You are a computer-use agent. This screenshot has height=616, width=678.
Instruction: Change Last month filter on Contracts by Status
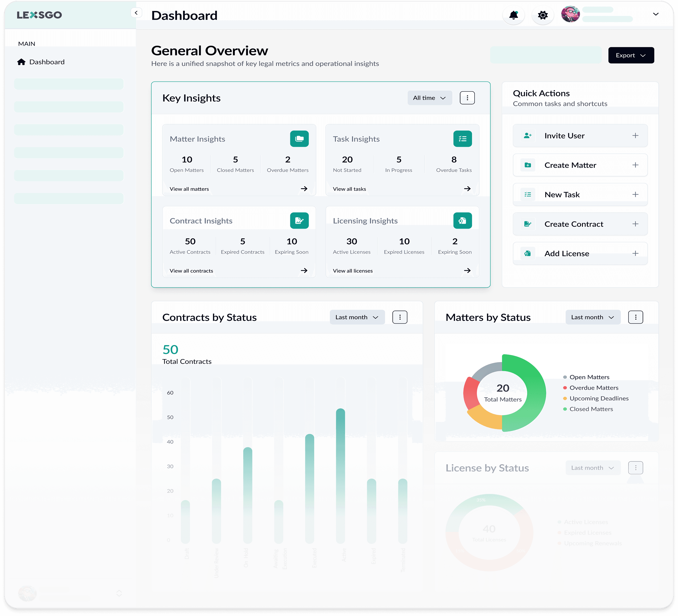[357, 317]
